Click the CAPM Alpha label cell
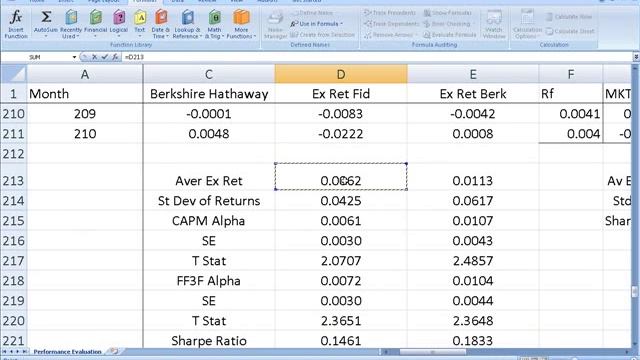Screen dimensions: 640x360 pyautogui.click(x=209, y=220)
